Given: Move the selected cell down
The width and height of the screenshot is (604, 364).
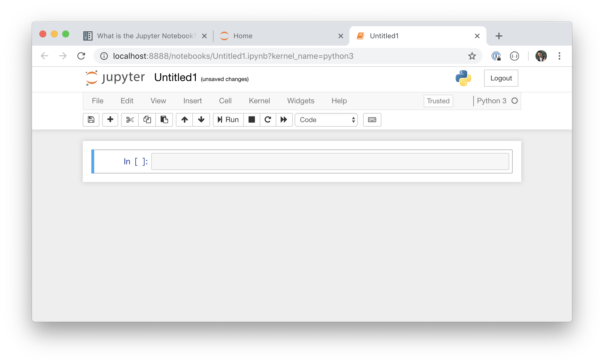Looking at the screenshot, I should 202,120.
